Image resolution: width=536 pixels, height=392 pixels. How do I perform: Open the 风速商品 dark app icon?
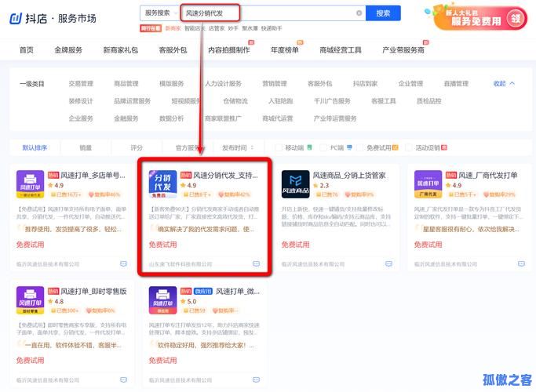pyautogui.click(x=295, y=184)
